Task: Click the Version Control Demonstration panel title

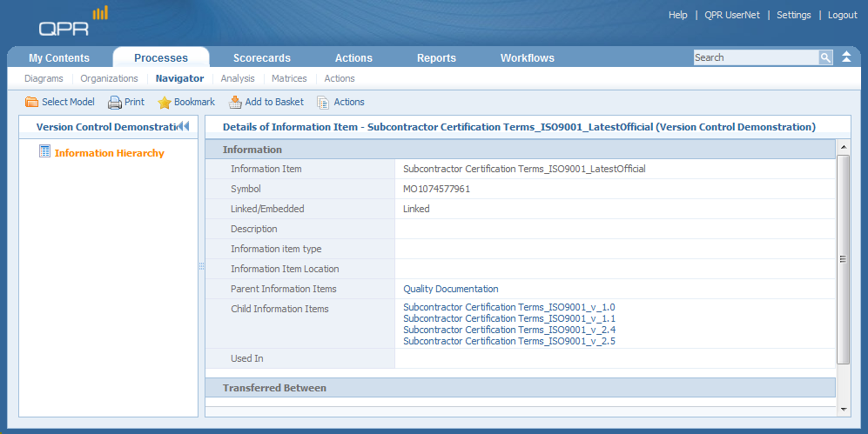Action: 106,127
